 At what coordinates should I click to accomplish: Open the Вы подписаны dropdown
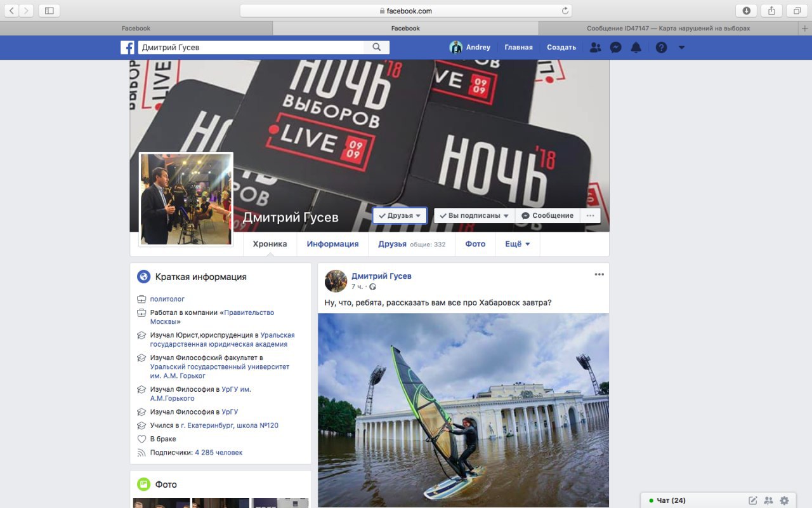pyautogui.click(x=475, y=215)
